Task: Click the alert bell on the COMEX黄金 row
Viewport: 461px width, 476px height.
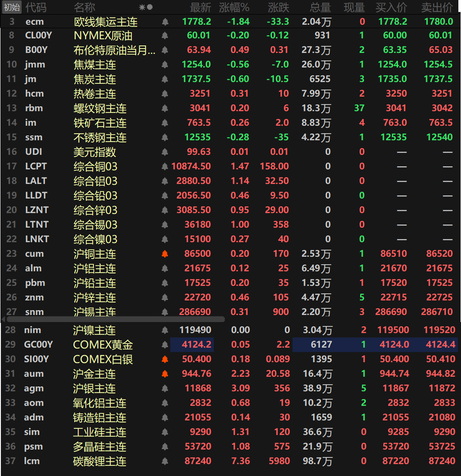Action: click(165, 345)
